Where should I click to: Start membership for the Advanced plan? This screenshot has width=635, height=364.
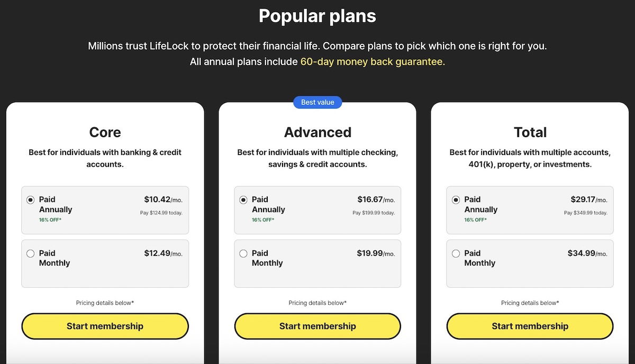[x=317, y=326]
